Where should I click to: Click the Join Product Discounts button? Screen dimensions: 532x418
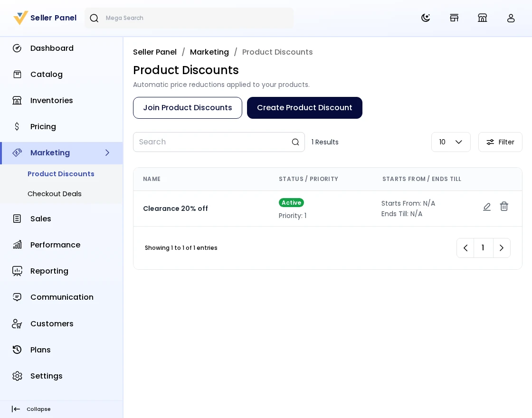click(188, 108)
